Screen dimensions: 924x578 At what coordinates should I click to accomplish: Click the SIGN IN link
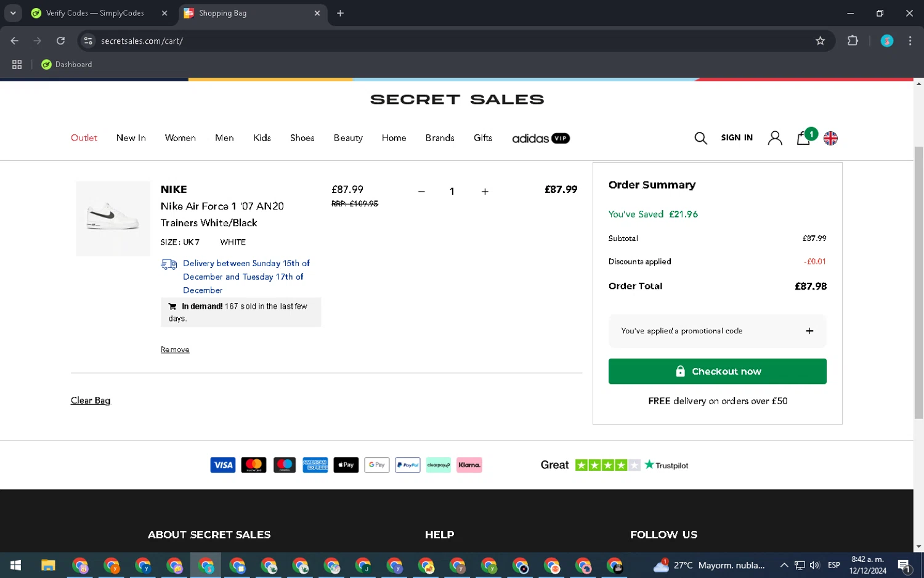pyautogui.click(x=737, y=137)
